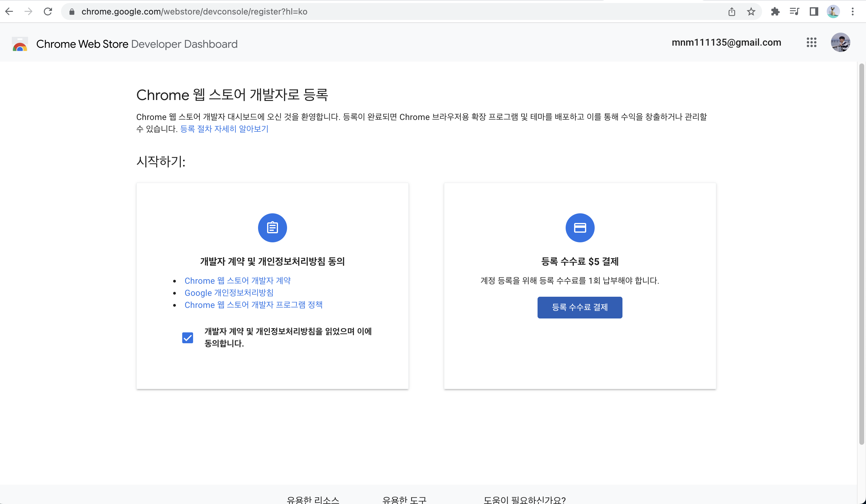Open the 등록 절차 자세히 알아보기 link

coord(224,129)
